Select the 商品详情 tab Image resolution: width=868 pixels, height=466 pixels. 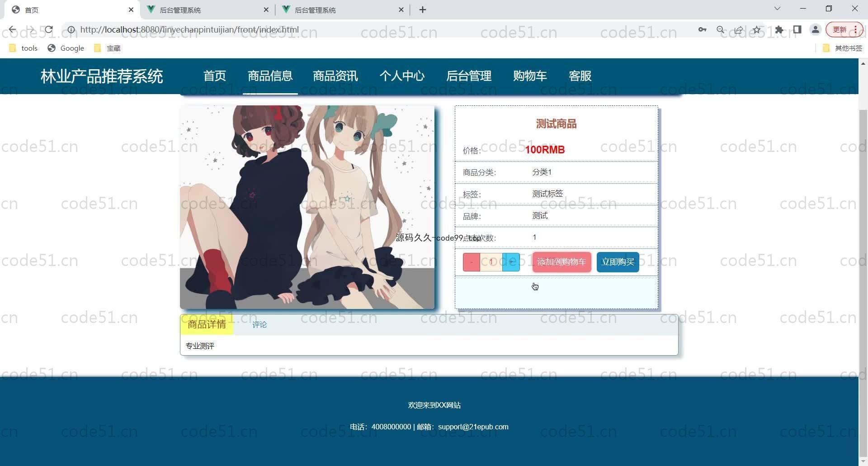[x=207, y=324]
